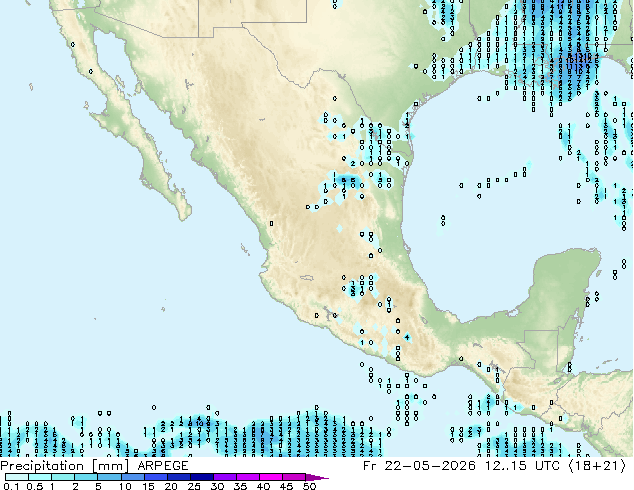Click the 35–40 mm magenta legend swatch
The image size is (634, 490).
tap(247, 477)
